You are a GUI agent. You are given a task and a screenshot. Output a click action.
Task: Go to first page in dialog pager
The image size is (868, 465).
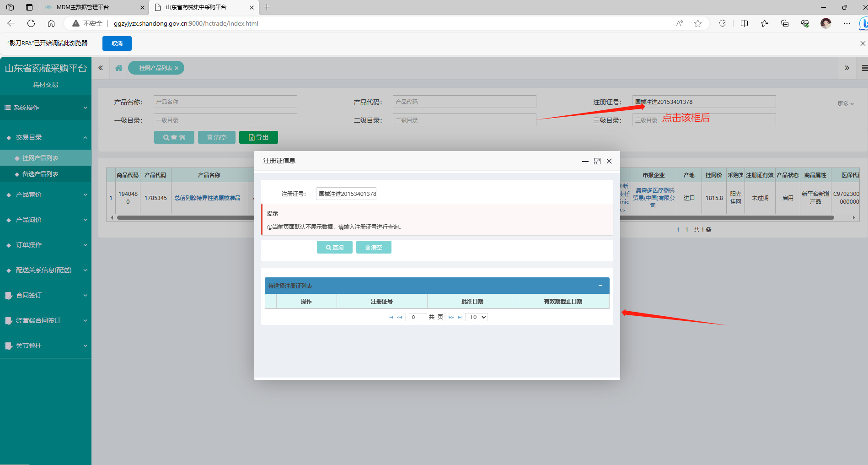[x=391, y=317]
